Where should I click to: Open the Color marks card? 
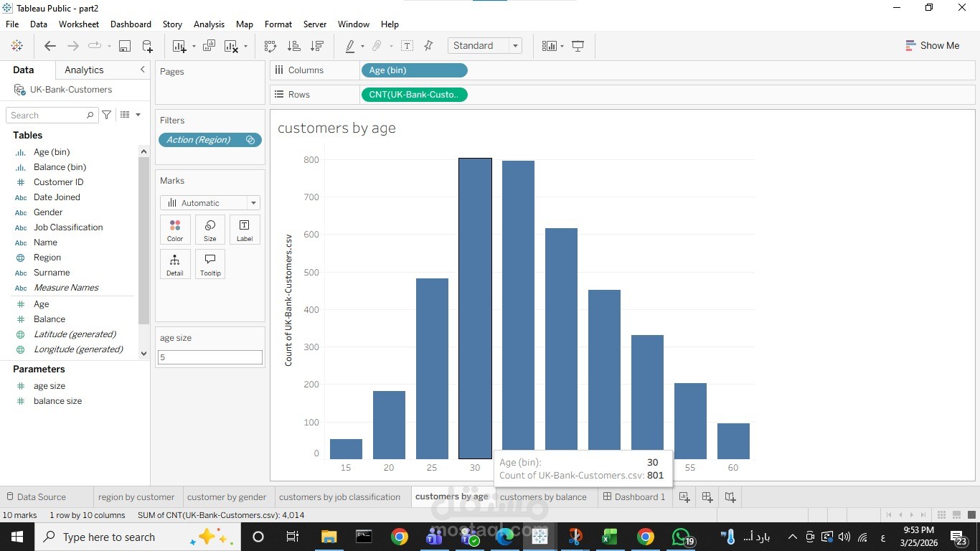coord(175,230)
